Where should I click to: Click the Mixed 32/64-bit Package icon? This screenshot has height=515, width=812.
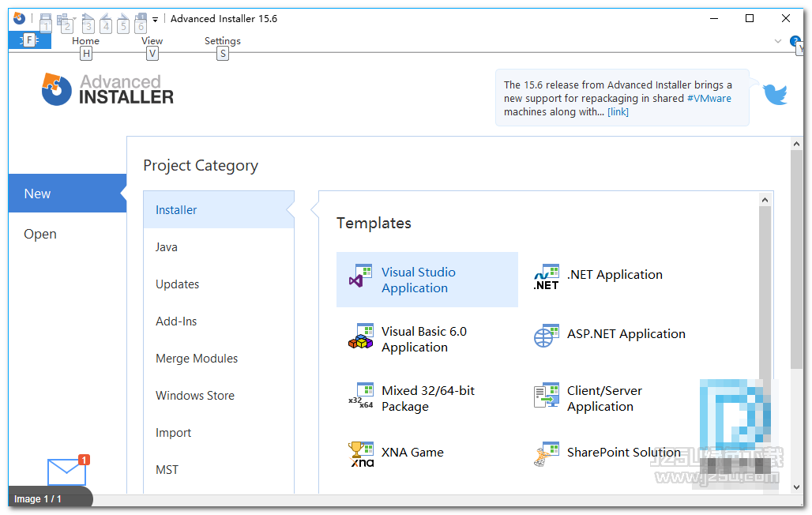coord(360,396)
